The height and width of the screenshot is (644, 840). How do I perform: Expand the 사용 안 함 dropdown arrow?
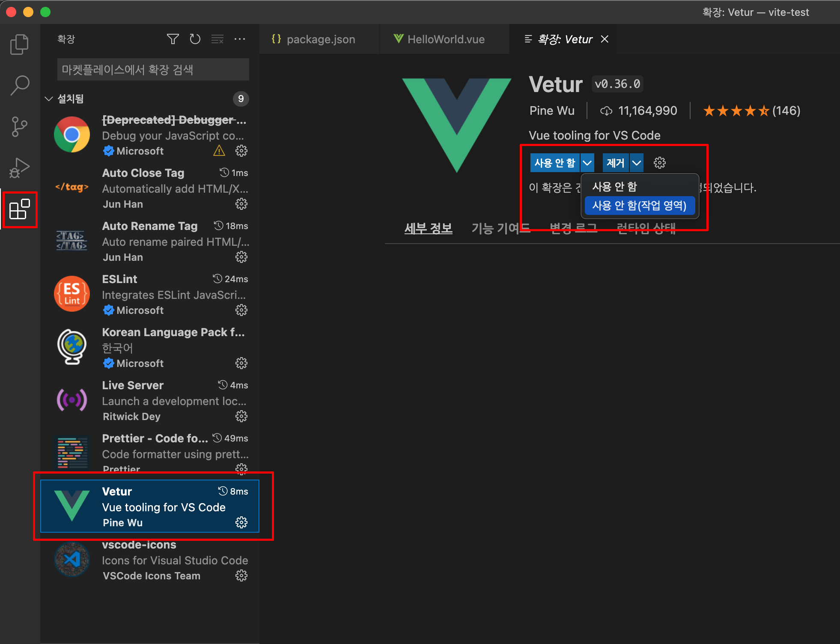587,163
